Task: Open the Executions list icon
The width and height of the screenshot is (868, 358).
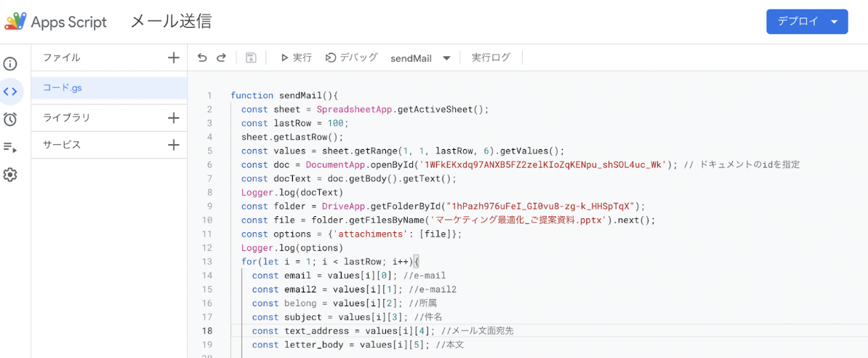Action: (x=10, y=147)
